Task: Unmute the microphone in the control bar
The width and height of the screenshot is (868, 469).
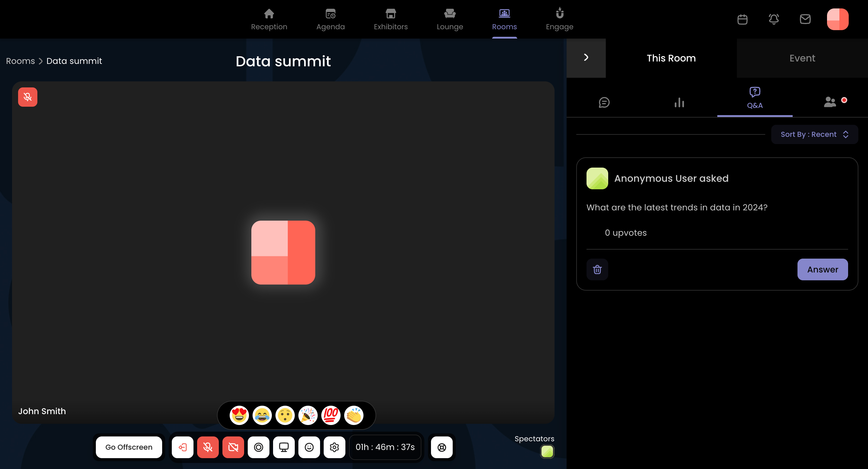Action: (208, 447)
